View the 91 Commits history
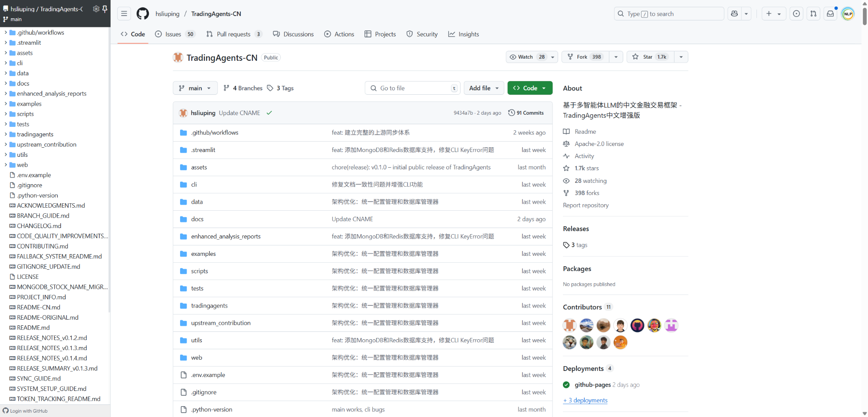The height and width of the screenshot is (417, 868). pos(526,113)
